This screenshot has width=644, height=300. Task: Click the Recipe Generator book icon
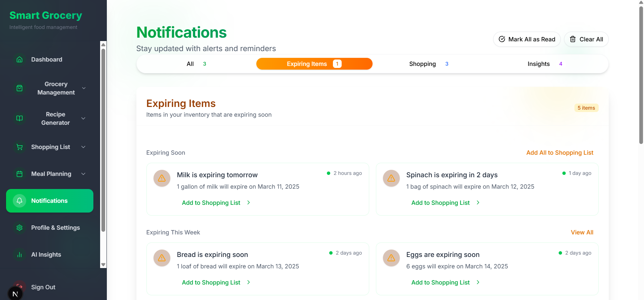(x=19, y=118)
